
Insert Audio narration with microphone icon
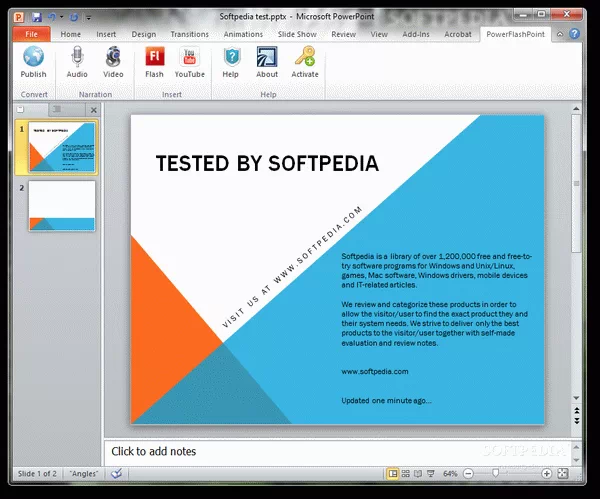tap(77, 58)
